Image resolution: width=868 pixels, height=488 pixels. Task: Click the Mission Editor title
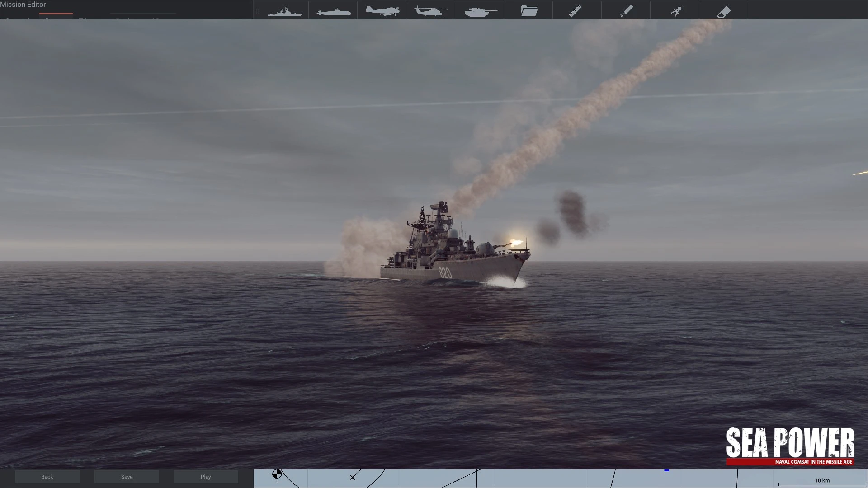24,5
